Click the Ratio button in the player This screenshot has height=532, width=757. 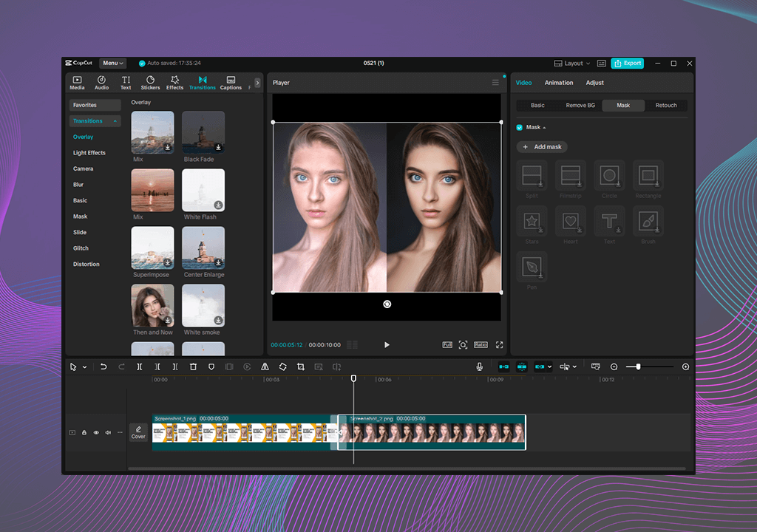481,344
